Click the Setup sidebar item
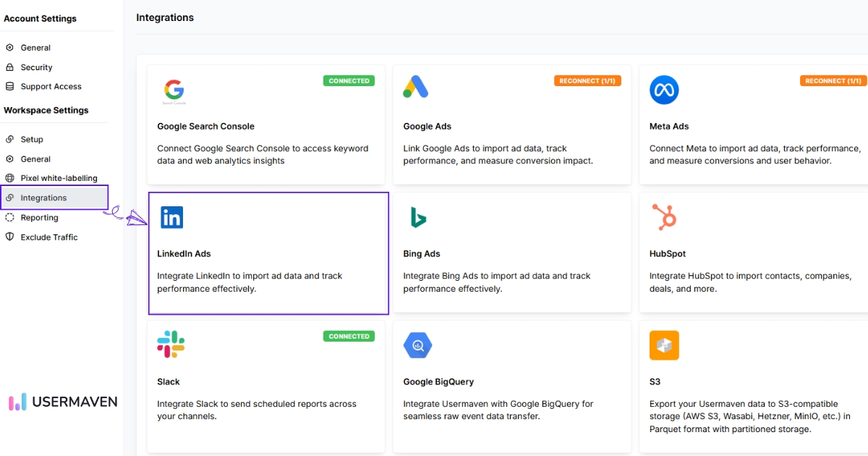868x456 pixels. pyautogui.click(x=32, y=139)
